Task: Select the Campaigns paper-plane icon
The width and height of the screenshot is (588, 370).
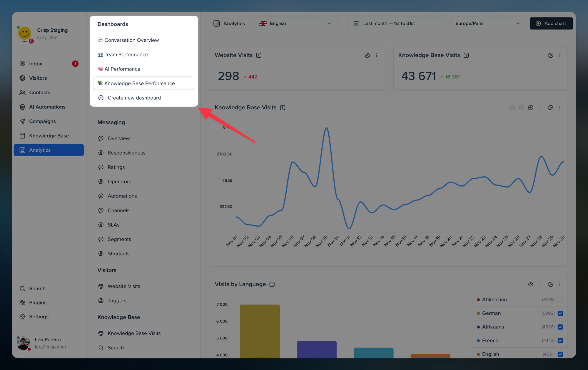Action: [x=22, y=121]
